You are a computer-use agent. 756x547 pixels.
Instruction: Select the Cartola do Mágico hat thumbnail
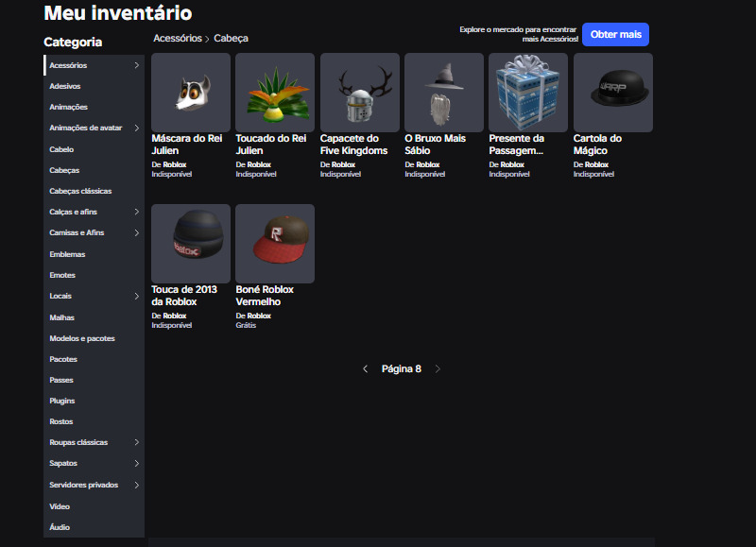tap(612, 93)
